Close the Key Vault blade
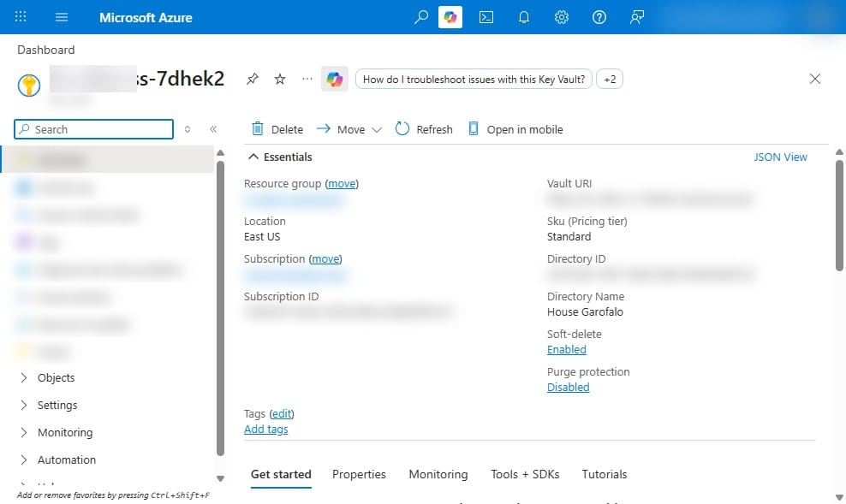The width and height of the screenshot is (846, 504). [x=814, y=80]
